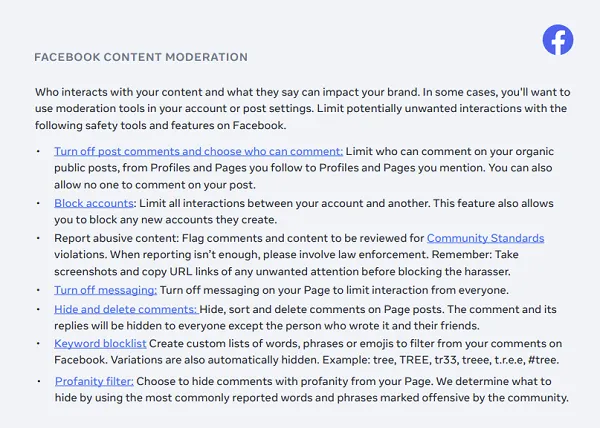
Task: Click the bullet before Report abusive content
Action: (38, 238)
